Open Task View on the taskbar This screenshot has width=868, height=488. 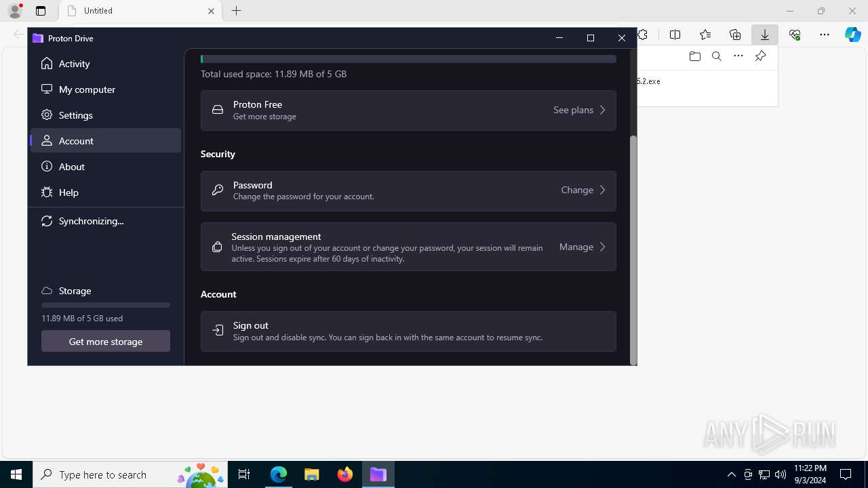(x=244, y=474)
